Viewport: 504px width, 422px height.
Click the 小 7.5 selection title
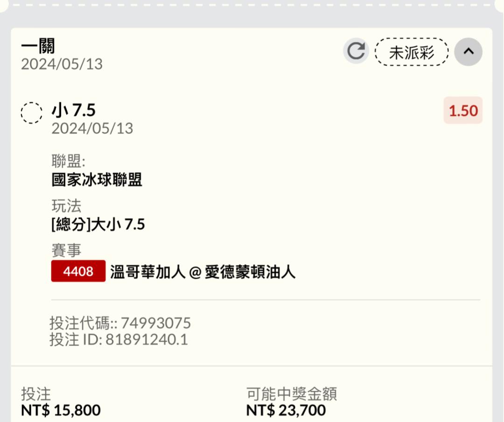[x=74, y=110]
